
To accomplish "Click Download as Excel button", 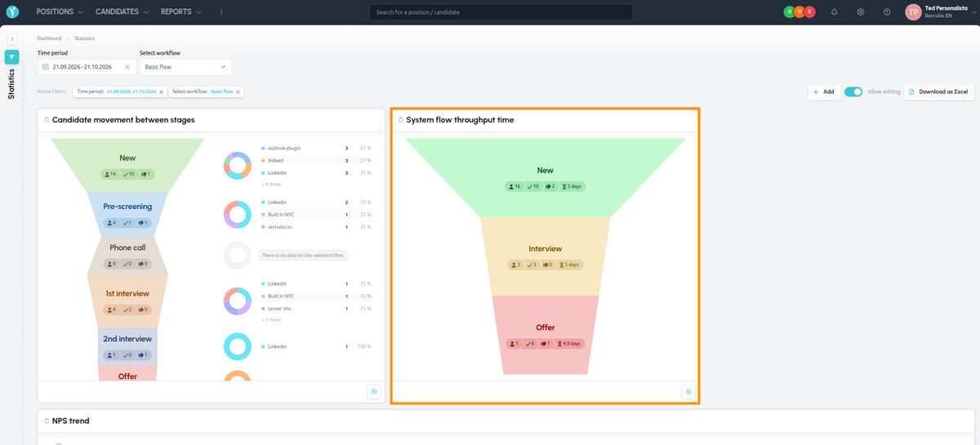I will tap(940, 91).
